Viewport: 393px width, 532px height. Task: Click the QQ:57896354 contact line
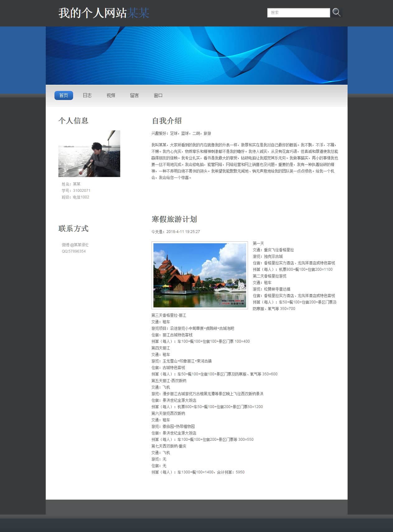point(74,251)
